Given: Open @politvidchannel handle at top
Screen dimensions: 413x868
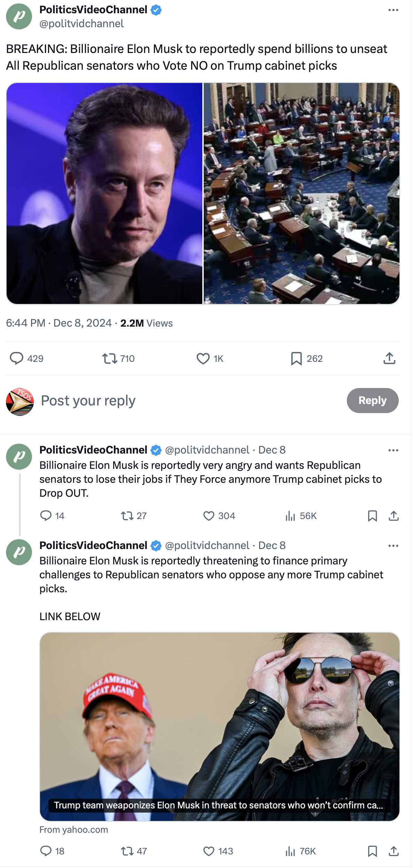Looking at the screenshot, I should (81, 24).
